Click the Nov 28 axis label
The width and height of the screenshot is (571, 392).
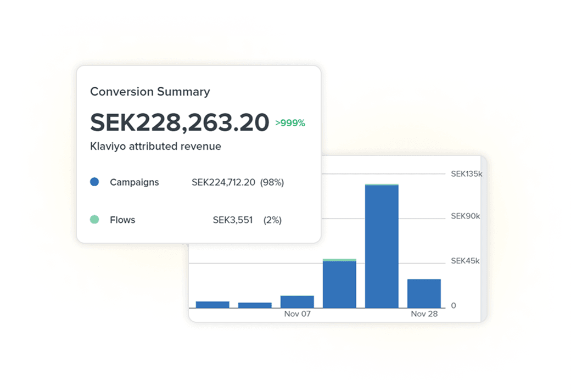tap(424, 315)
